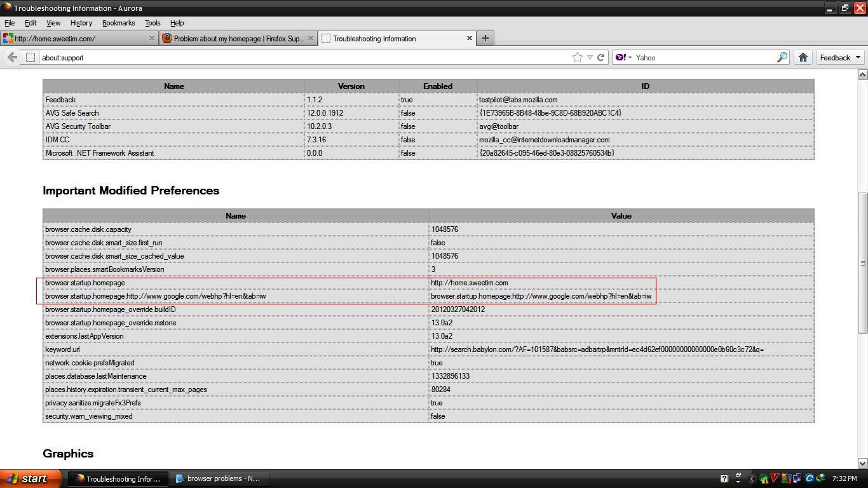The height and width of the screenshot is (488, 868).
Task: Reload the about:support page
Action: click(x=600, y=57)
